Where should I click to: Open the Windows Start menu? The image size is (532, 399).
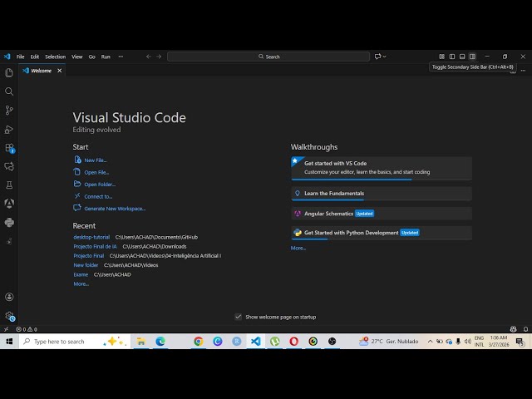click(9, 342)
